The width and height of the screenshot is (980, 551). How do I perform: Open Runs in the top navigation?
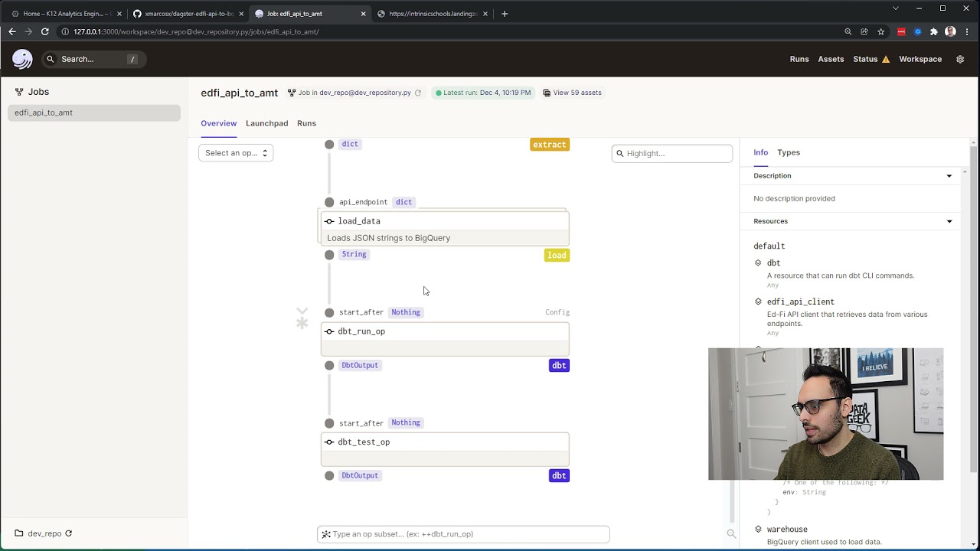(x=799, y=59)
